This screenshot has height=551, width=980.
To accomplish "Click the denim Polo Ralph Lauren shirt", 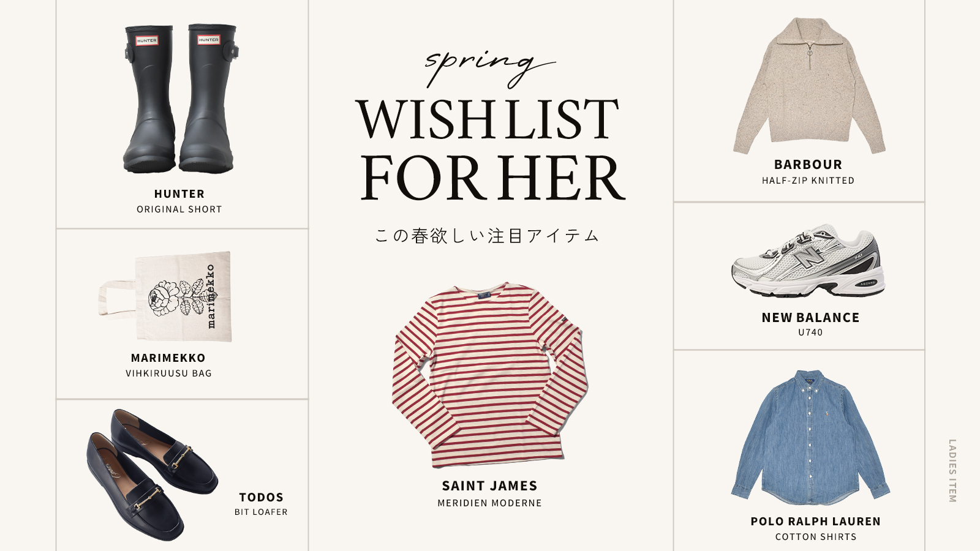I will pos(810,438).
